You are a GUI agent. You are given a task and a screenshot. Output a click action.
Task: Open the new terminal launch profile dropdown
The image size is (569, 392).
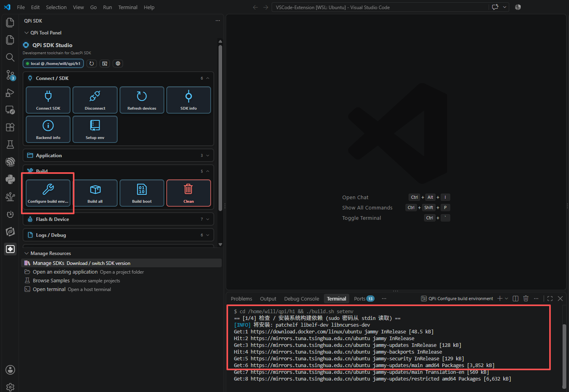click(x=506, y=299)
